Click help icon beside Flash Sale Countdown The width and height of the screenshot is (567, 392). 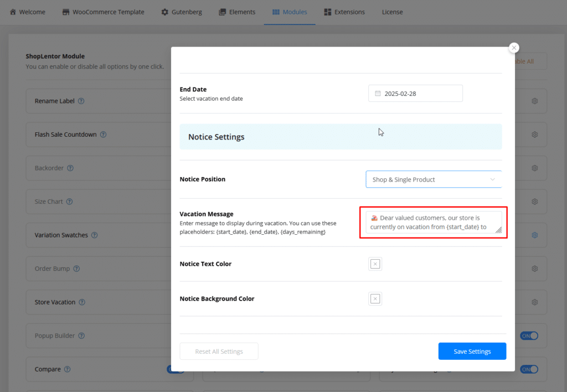point(103,135)
